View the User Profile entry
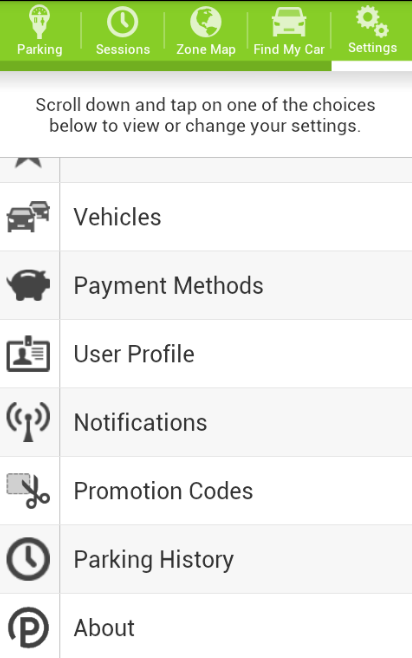Image resolution: width=412 pixels, height=658 pixels. [206, 354]
